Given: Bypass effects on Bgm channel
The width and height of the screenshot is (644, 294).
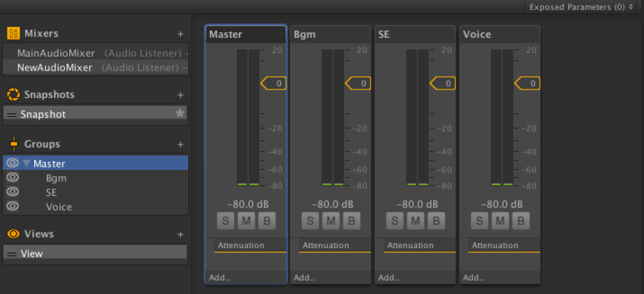Looking at the screenshot, I should click(352, 221).
